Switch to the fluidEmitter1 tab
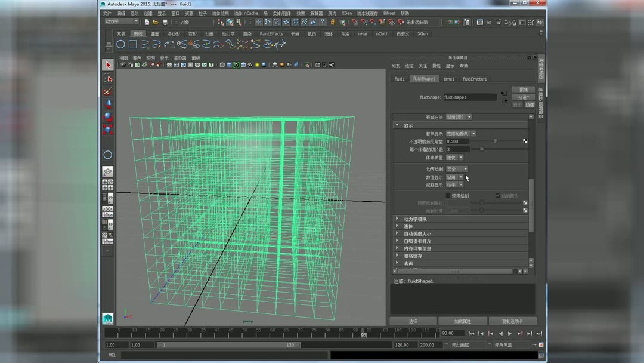Screen dimensions: 644x363 click(475, 79)
